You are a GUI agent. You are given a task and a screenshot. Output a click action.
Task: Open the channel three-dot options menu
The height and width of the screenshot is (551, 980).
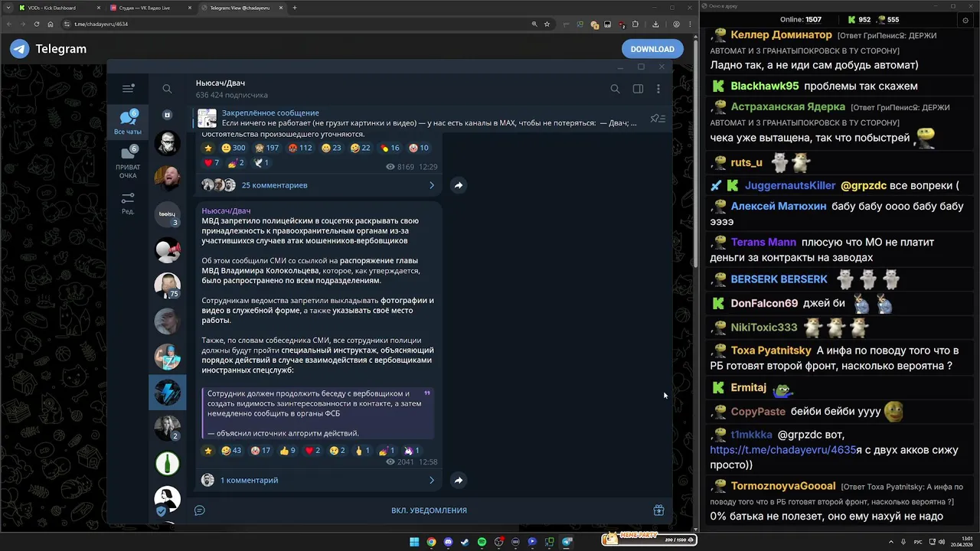(x=658, y=89)
